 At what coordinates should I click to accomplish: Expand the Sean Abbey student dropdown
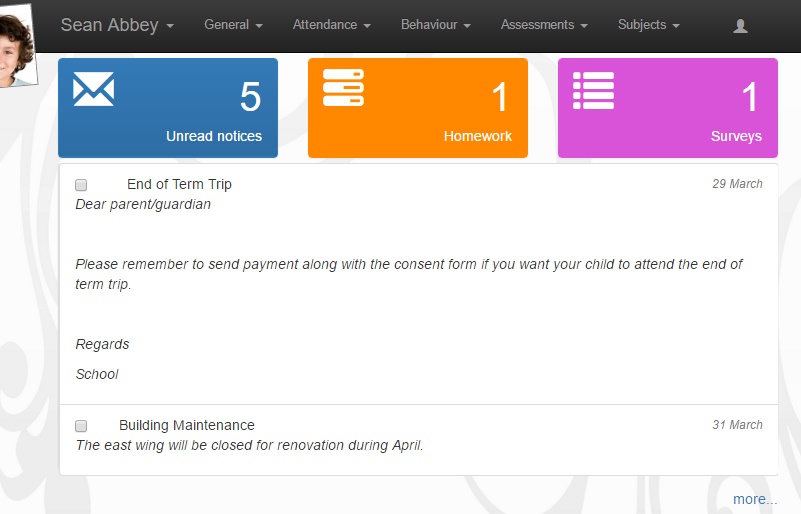pyautogui.click(x=117, y=25)
